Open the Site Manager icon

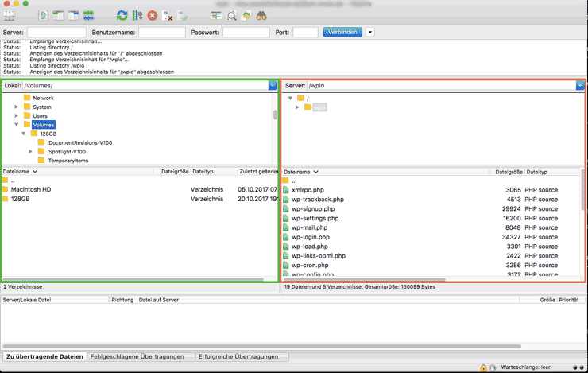pos(10,15)
